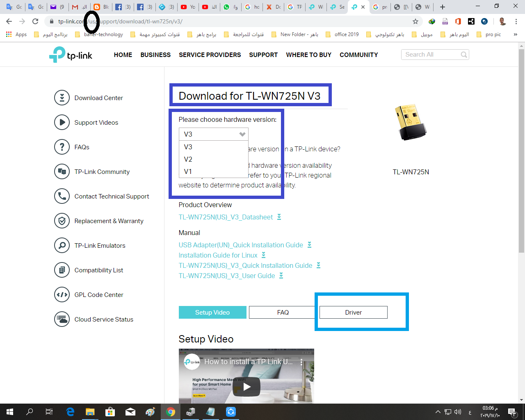Open hardware version dropdown showing V3

[x=214, y=134]
